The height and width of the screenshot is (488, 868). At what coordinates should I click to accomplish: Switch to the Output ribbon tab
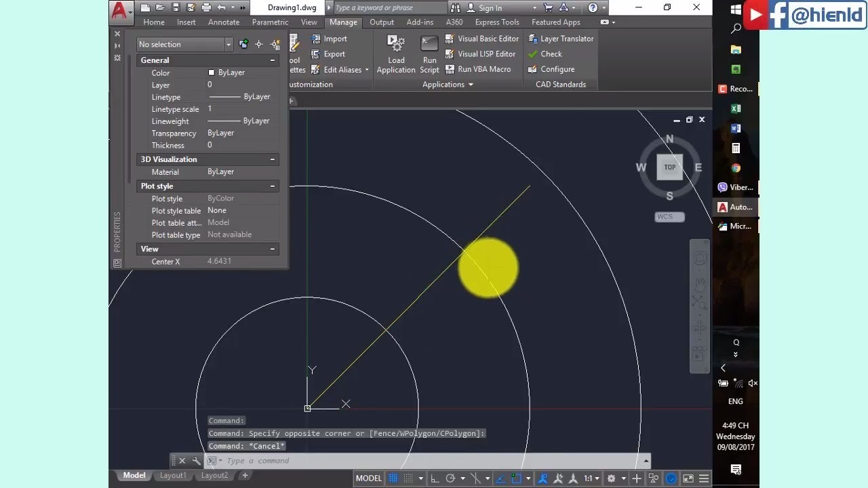[x=382, y=22]
